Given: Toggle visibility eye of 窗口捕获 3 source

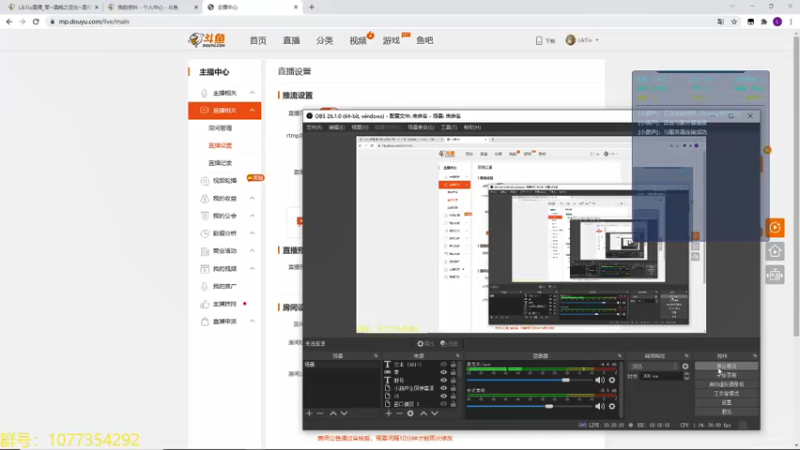Looking at the screenshot, I should click(443, 404).
